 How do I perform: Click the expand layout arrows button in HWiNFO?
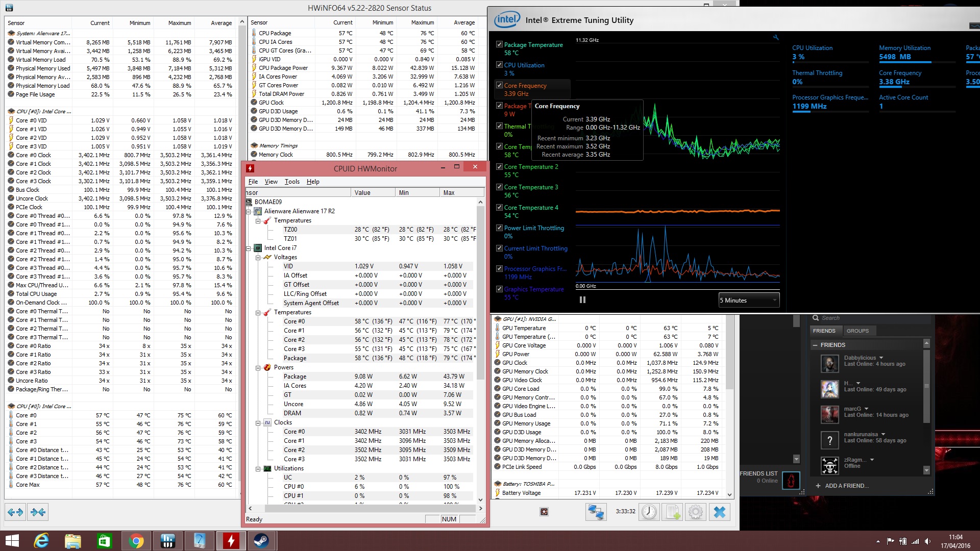(x=15, y=512)
